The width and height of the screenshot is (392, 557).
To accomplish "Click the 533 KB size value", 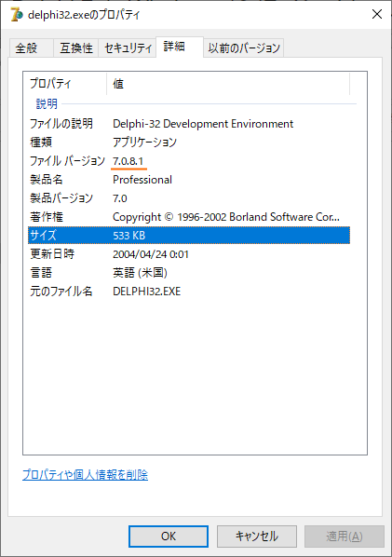I will (128, 236).
